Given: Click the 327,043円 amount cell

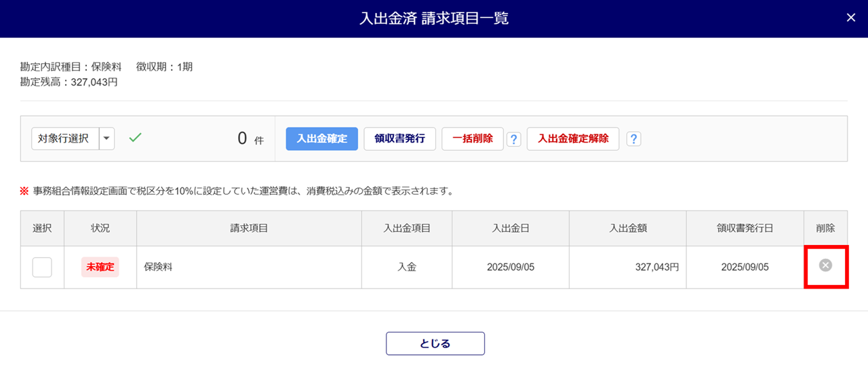Looking at the screenshot, I should tap(627, 267).
